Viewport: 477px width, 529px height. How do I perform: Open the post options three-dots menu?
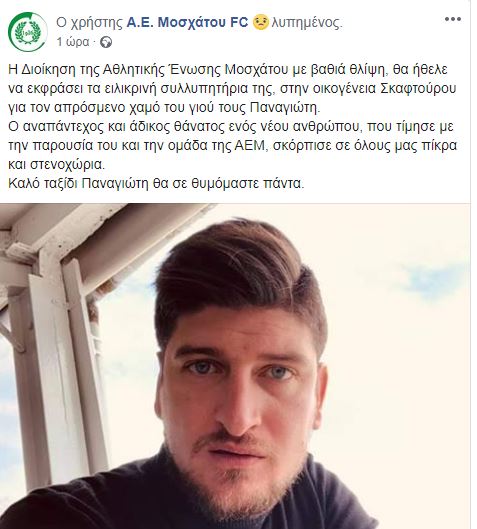click(453, 20)
